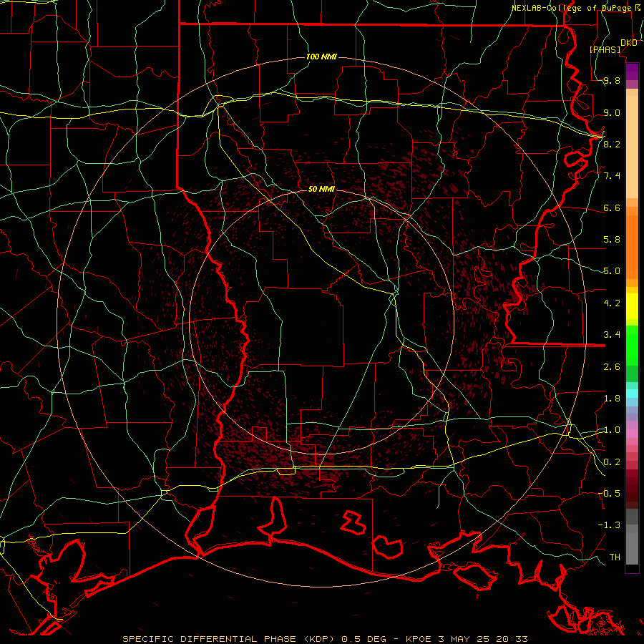
Task: Select the purple segment atop the color bar
Action: pyautogui.click(x=632, y=72)
